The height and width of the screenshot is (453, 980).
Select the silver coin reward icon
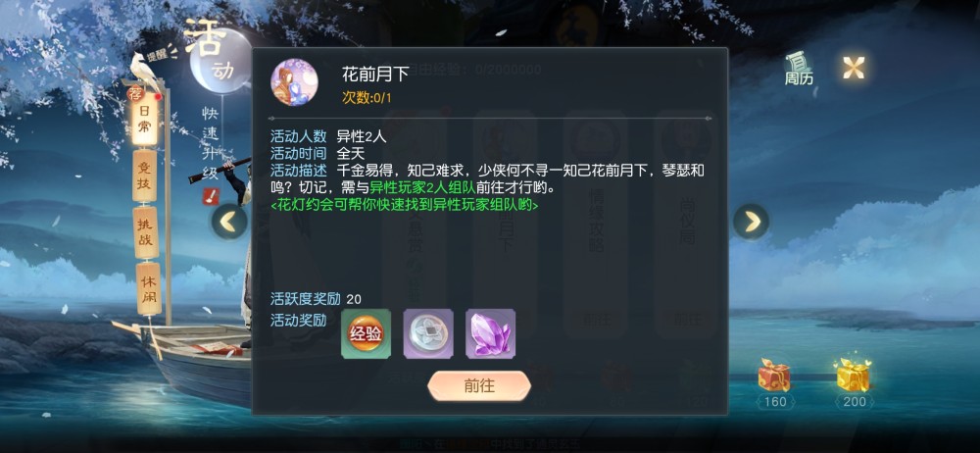point(428,333)
